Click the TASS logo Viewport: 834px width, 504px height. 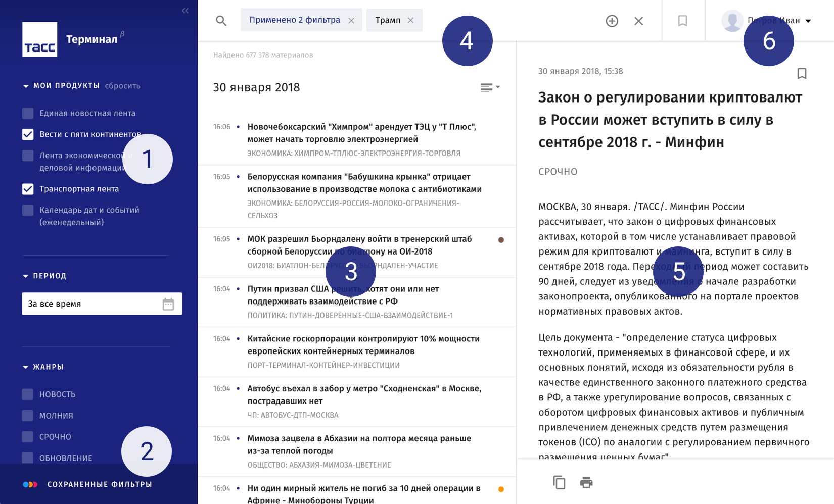[39, 39]
